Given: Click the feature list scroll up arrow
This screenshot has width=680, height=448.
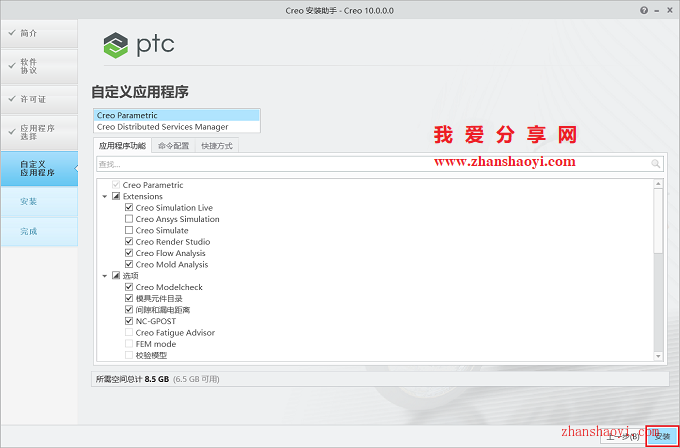Looking at the screenshot, I should [x=658, y=184].
